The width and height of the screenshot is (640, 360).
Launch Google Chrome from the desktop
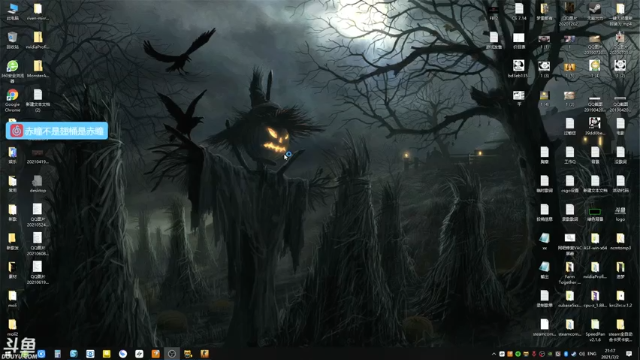pos(13,100)
